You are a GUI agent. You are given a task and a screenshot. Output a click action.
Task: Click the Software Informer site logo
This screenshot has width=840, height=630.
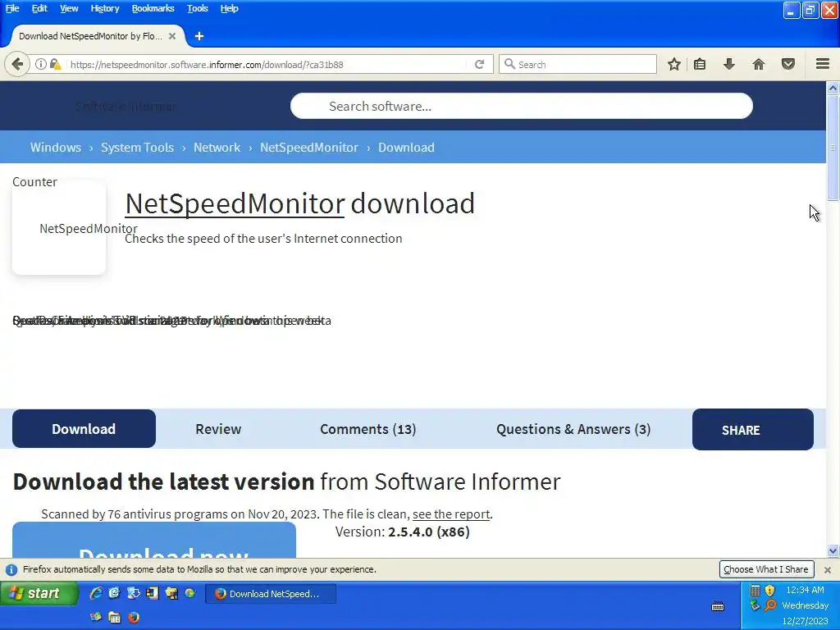(126, 106)
